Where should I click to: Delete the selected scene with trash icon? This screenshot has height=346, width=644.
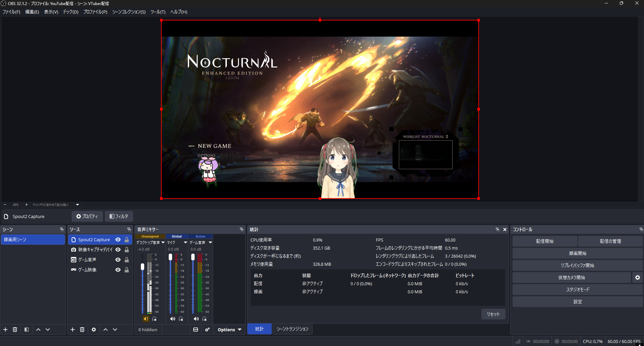[15, 330]
